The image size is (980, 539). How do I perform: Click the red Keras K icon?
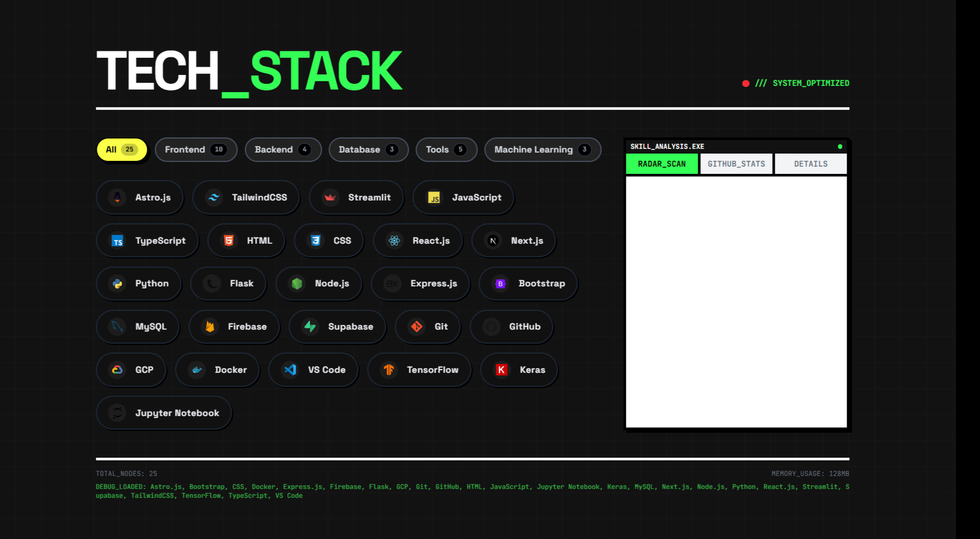click(501, 370)
